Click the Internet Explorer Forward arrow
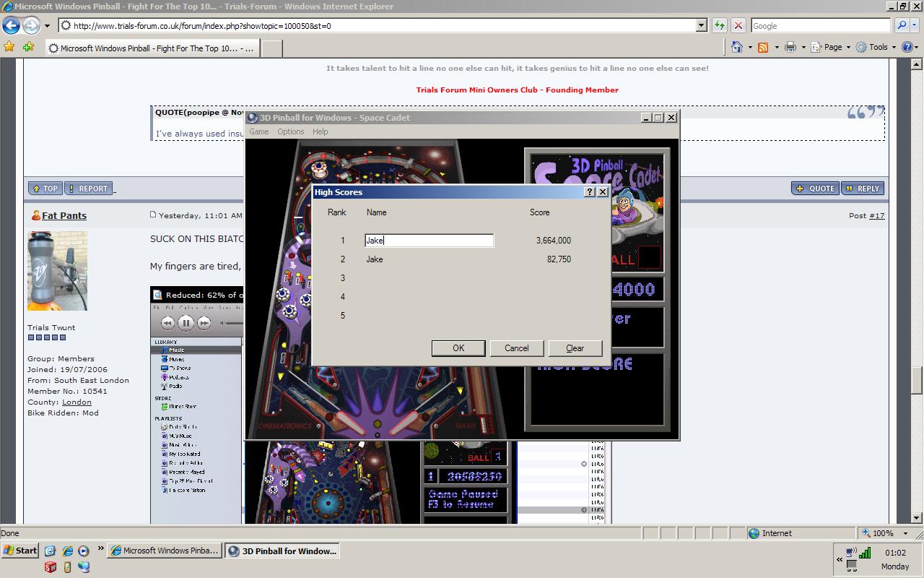This screenshot has height=578, width=924. pyautogui.click(x=31, y=25)
